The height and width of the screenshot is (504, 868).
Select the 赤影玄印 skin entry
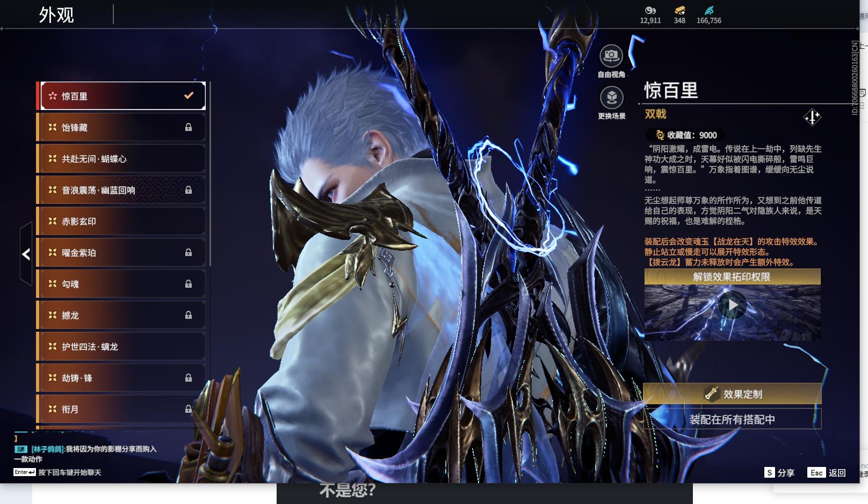click(x=121, y=221)
